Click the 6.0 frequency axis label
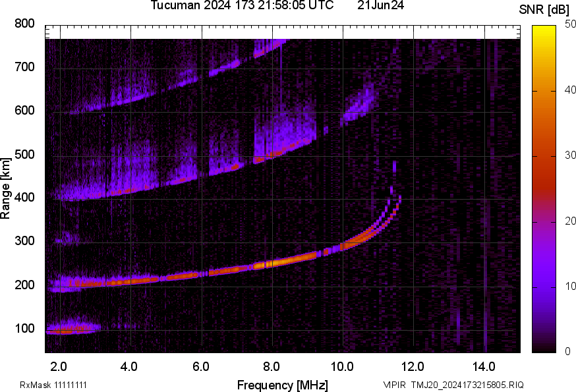 coord(200,367)
